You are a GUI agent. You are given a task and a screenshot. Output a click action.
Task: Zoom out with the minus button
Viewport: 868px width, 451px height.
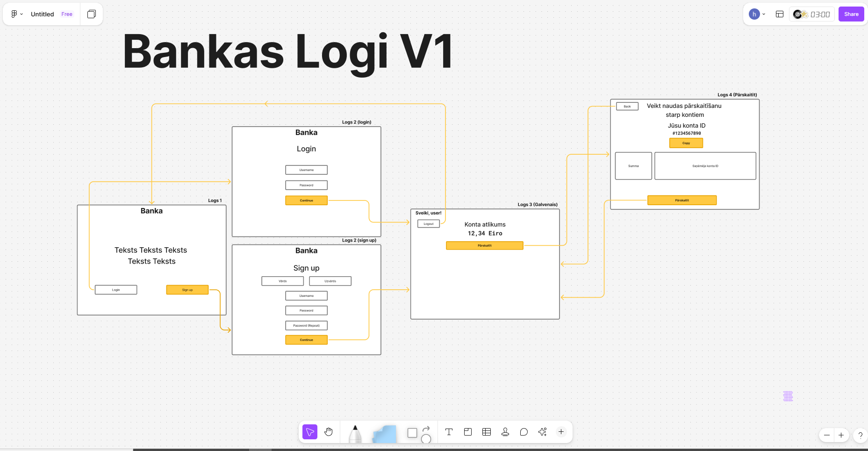827,435
